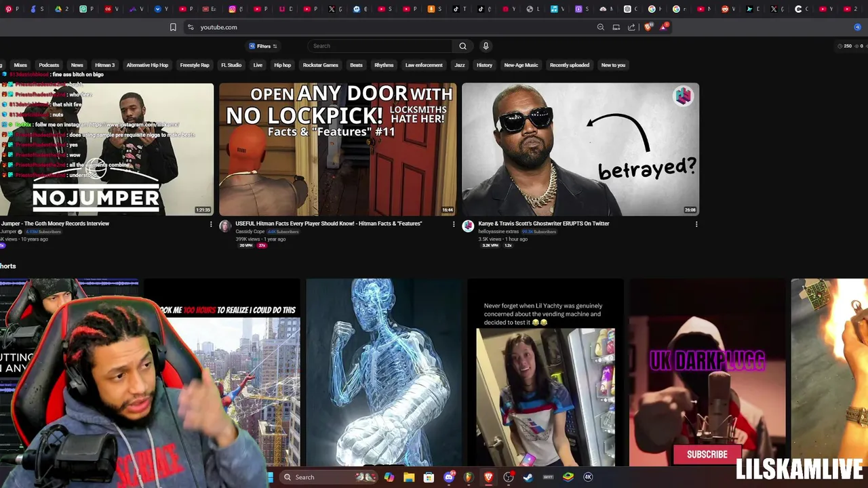Open the site settings icon left of youtube.com
Viewport: 868px width, 488px height.
(191, 27)
